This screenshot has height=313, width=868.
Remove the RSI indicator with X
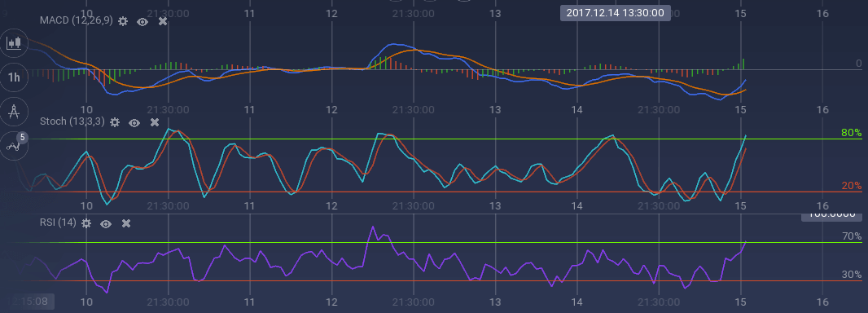tap(126, 223)
